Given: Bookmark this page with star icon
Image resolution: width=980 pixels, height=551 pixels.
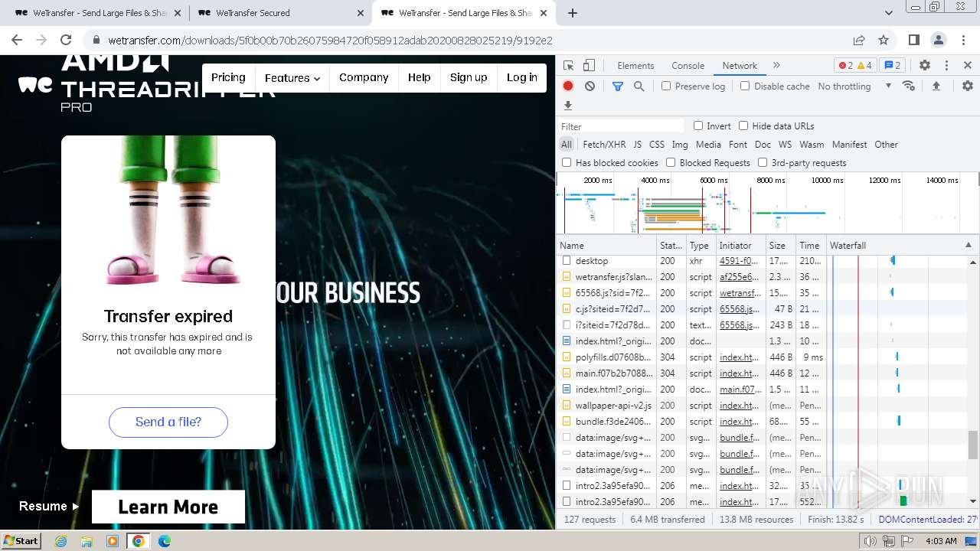Looking at the screenshot, I should (884, 40).
